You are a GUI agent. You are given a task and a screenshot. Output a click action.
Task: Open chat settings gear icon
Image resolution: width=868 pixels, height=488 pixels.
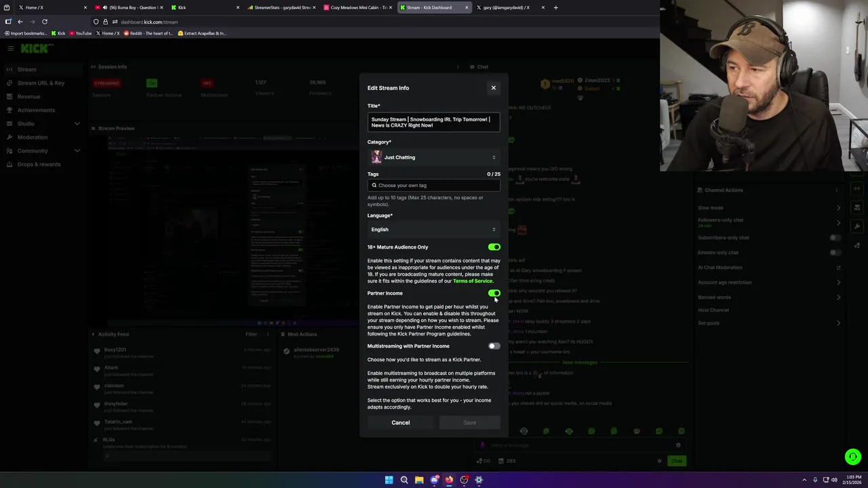tap(659, 461)
